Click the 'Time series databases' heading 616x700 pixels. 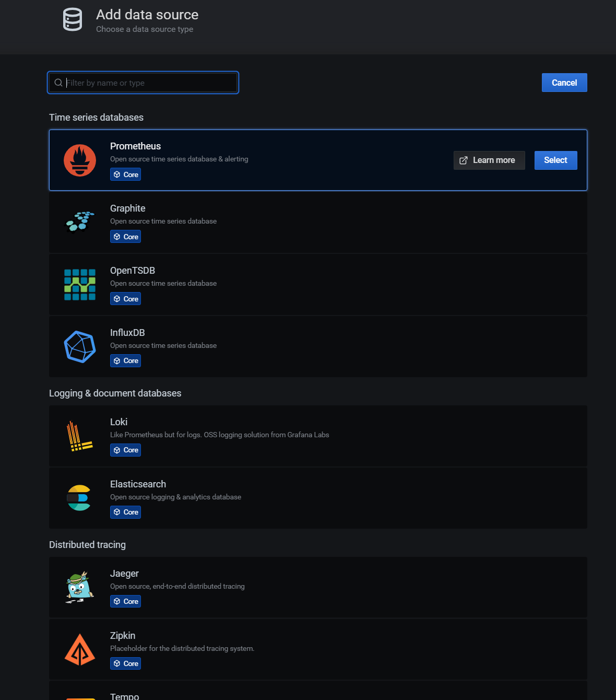(96, 118)
